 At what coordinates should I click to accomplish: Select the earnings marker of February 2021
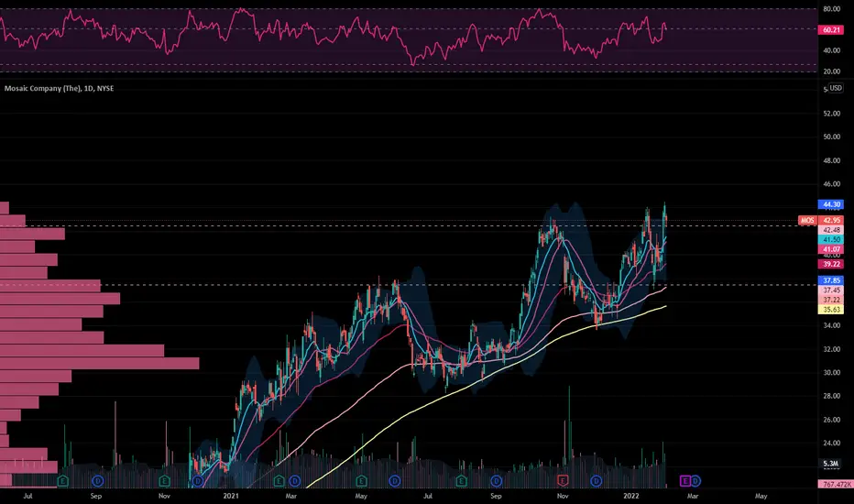click(279, 481)
